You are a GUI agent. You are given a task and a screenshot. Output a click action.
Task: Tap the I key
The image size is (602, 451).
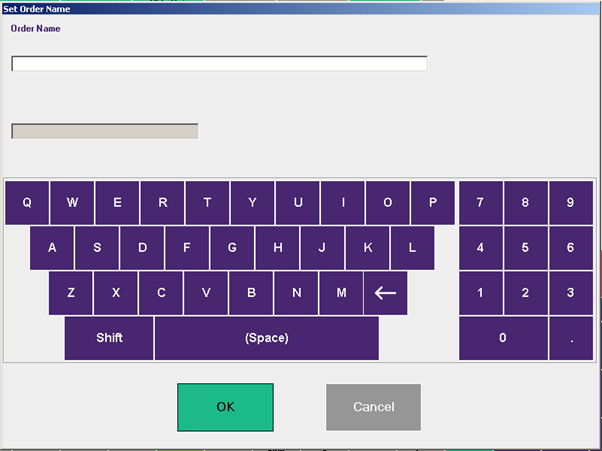(x=343, y=203)
